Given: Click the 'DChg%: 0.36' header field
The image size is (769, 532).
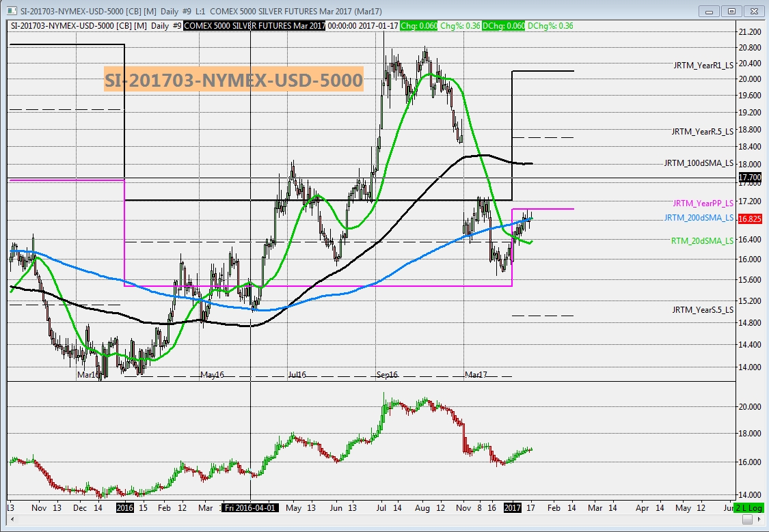Looking at the screenshot, I should coord(550,26).
